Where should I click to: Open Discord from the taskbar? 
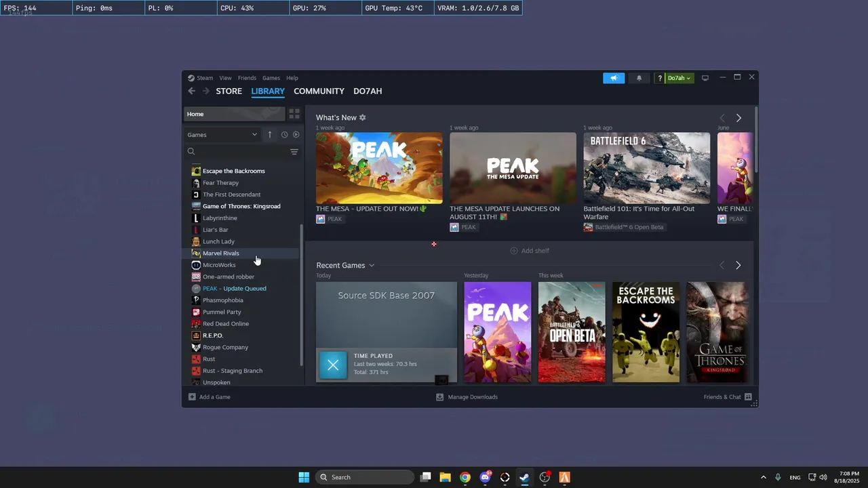486,477
